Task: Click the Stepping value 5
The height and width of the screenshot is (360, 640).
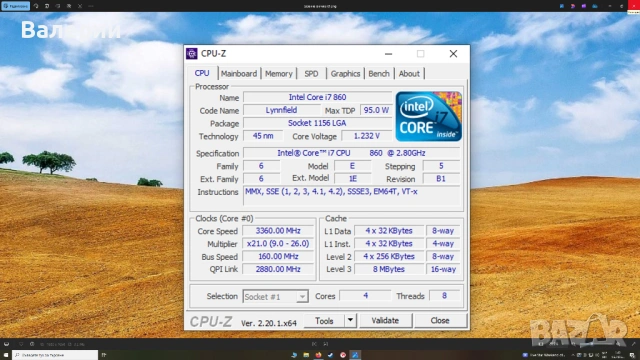Action: (441, 166)
